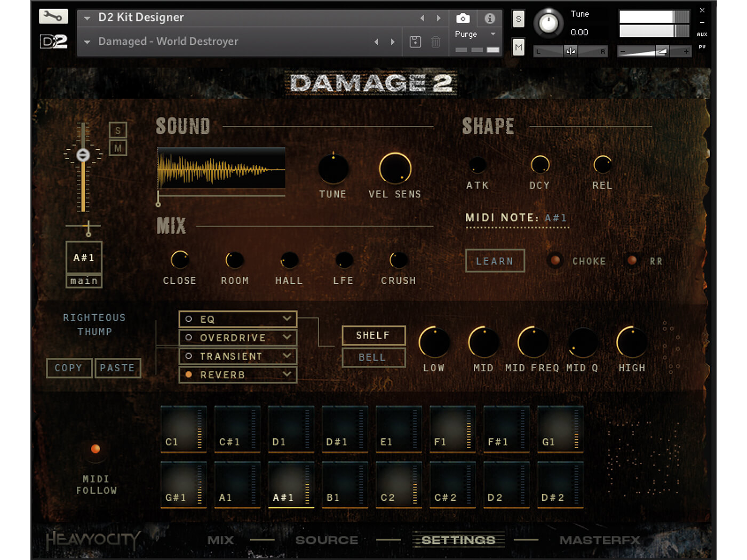Expand the EQ effect dropdown arrow
Screen dimensions: 747x560
pyautogui.click(x=287, y=318)
